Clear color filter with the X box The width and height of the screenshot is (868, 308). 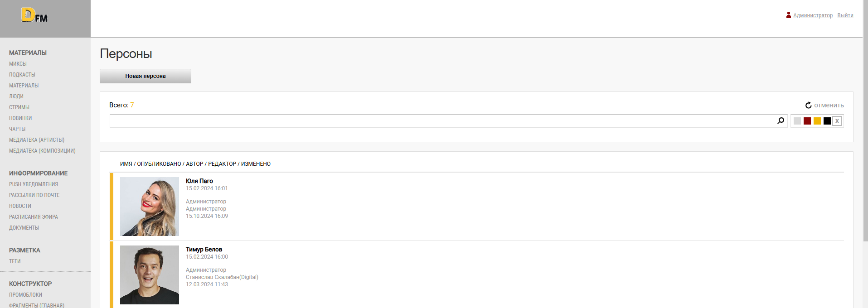[837, 121]
